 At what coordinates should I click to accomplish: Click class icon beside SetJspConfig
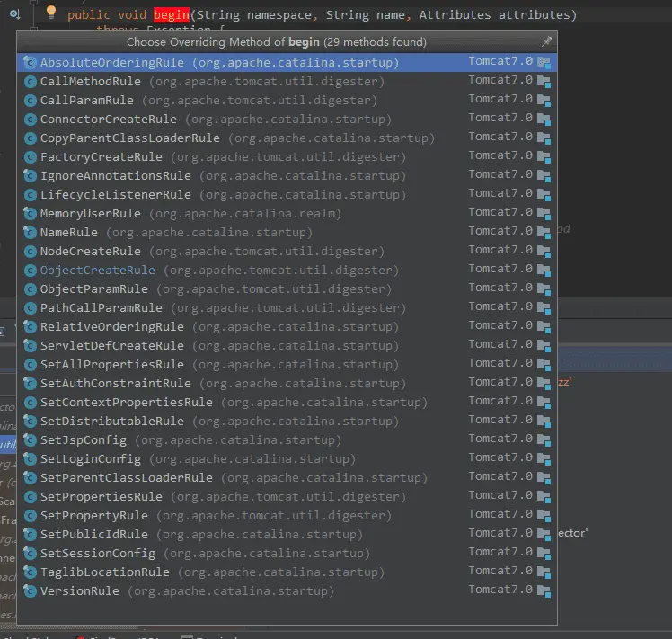30,440
